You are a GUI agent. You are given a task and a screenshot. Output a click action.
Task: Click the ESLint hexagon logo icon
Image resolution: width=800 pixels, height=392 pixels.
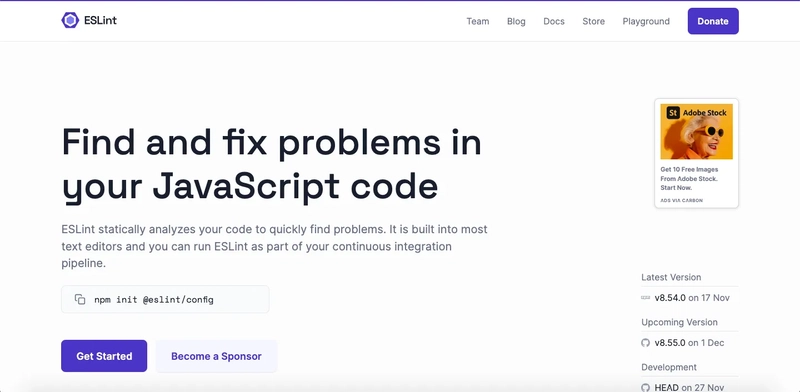click(70, 20)
